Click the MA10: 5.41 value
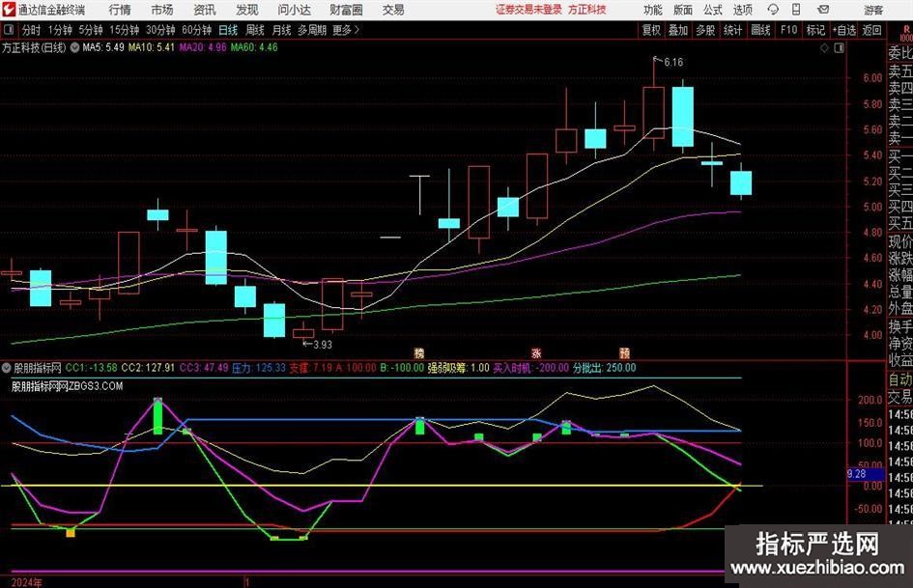The height and width of the screenshot is (588, 913). click(152, 47)
